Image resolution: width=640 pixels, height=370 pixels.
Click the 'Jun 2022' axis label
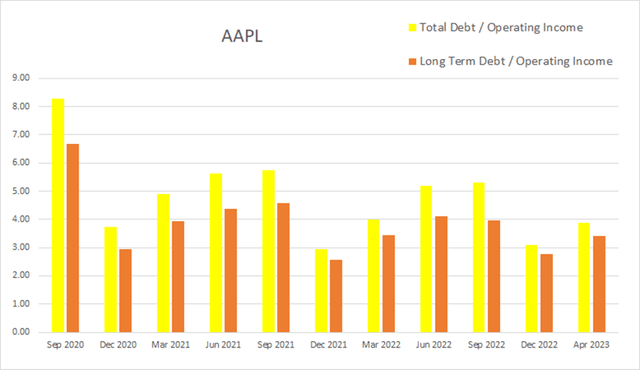tap(433, 345)
